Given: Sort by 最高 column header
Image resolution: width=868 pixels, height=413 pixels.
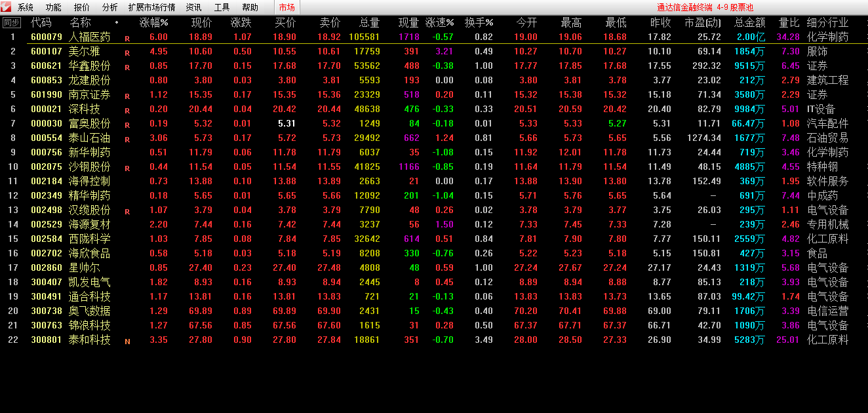Looking at the screenshot, I should 571,23.
